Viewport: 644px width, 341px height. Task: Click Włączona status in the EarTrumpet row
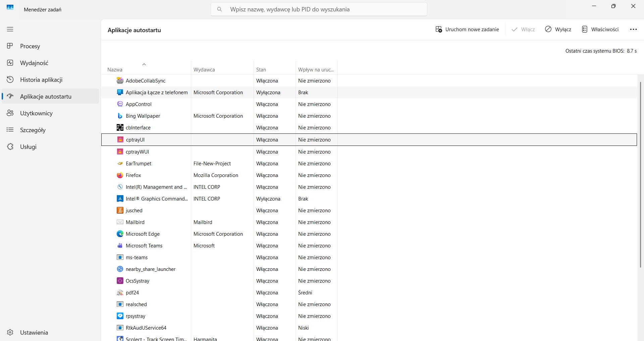[267, 163]
